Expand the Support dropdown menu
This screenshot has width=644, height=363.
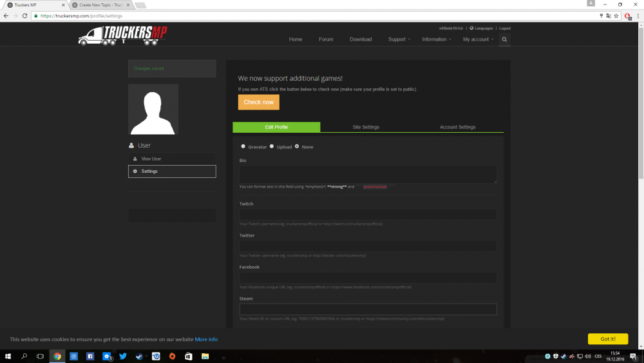399,39
